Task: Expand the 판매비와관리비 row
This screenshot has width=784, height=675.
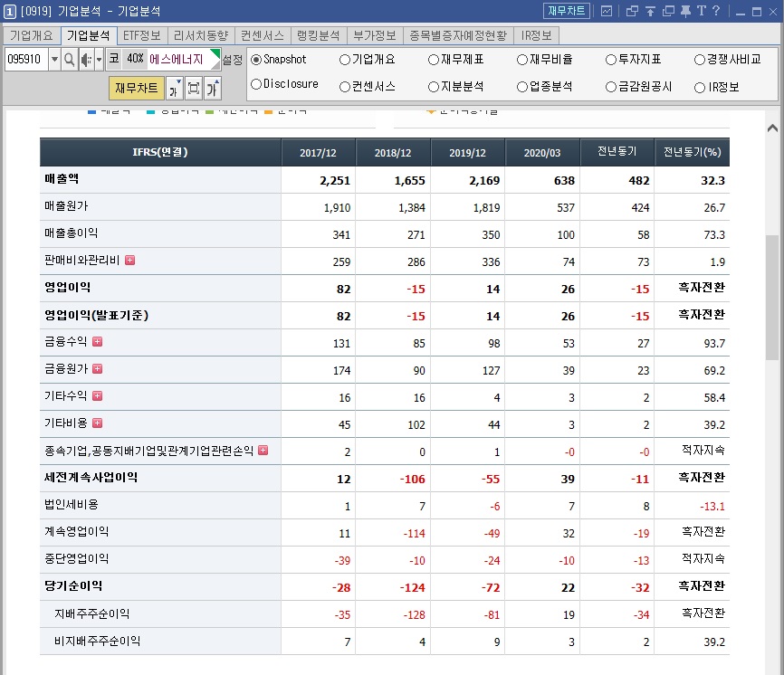Action: click(130, 260)
